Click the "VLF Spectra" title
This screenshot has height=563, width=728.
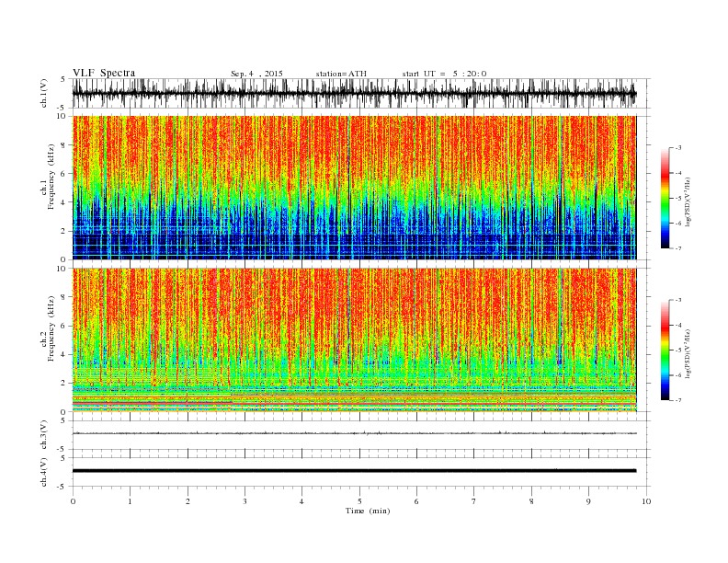coord(104,73)
